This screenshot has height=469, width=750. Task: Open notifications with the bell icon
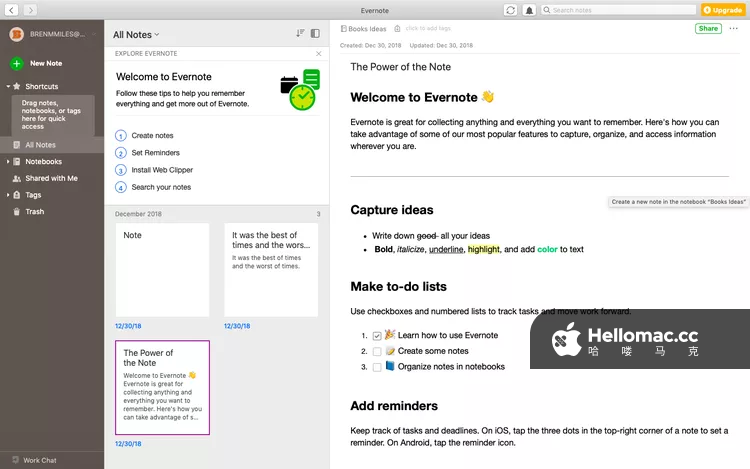pos(529,10)
